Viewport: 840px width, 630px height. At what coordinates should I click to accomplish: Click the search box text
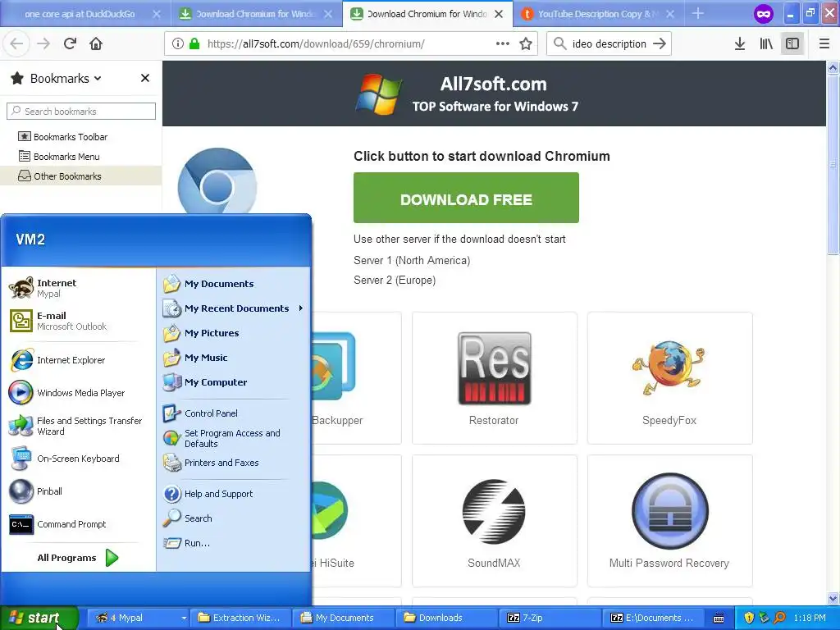coord(609,44)
